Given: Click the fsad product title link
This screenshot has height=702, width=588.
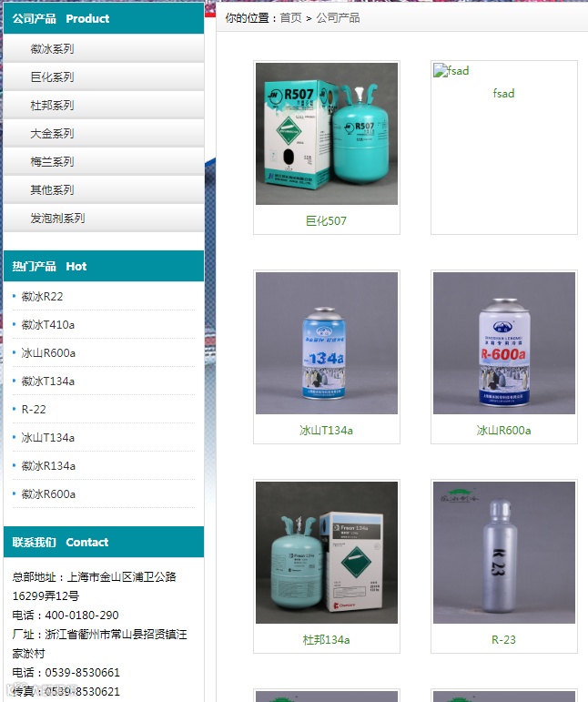Looking at the screenshot, I should pos(503,93).
